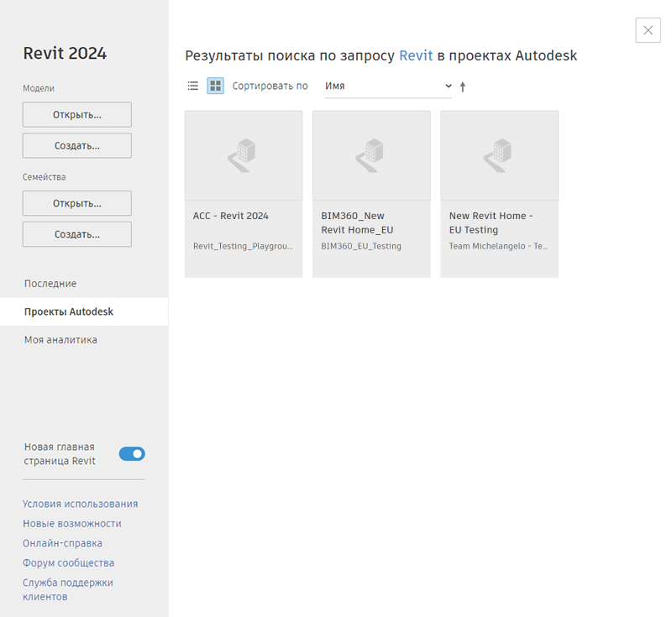Click Открыть under Семейства
This screenshot has height=617, width=672.
click(77, 203)
